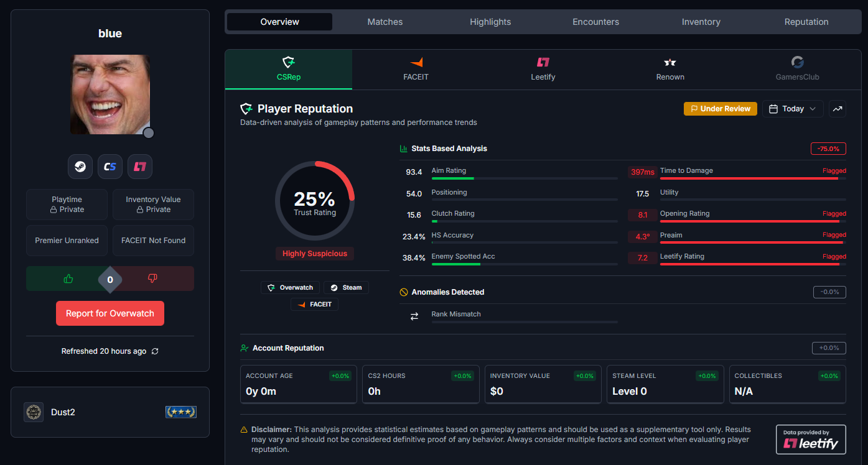Image resolution: width=868 pixels, height=465 pixels.
Task: Click the Report for Overwatch button
Action: (110, 313)
